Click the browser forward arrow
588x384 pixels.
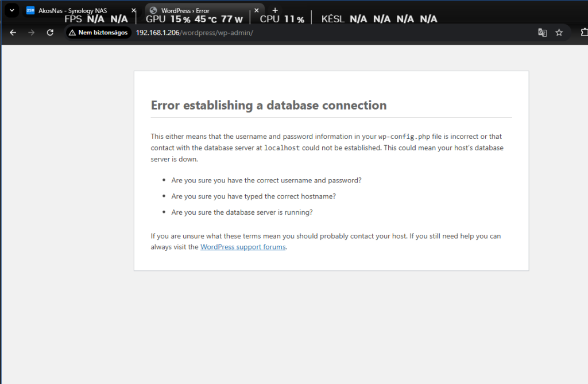32,33
